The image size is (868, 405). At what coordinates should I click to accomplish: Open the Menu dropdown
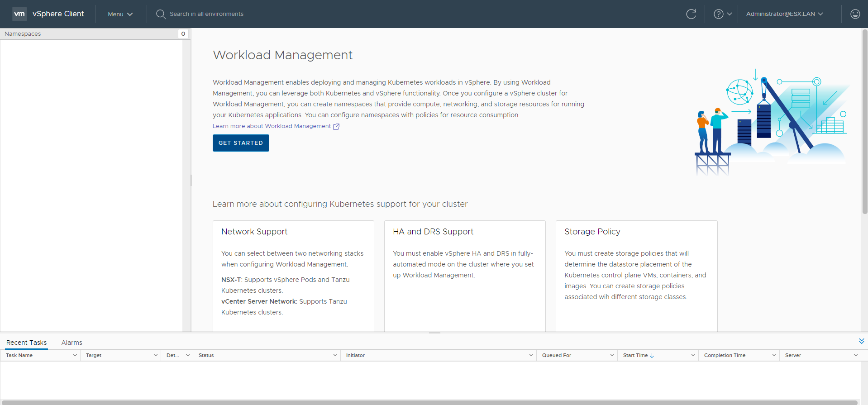click(x=120, y=14)
